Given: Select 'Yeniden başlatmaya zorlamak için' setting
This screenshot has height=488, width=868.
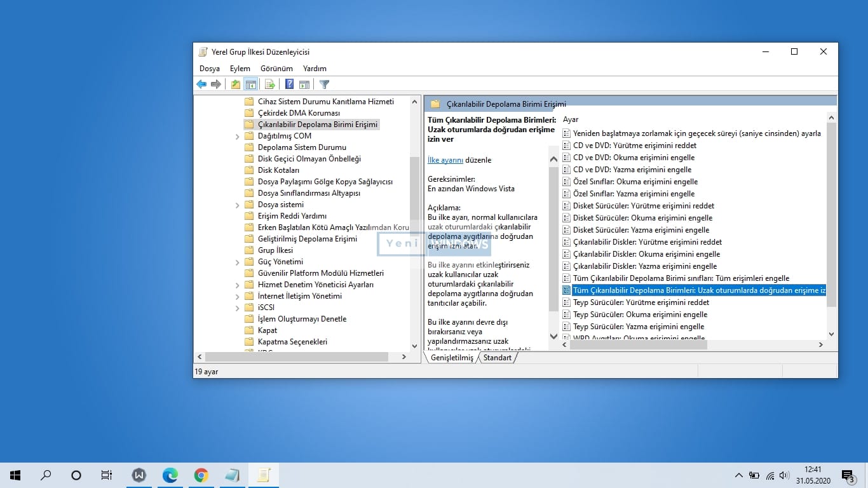Looking at the screenshot, I should (x=697, y=133).
